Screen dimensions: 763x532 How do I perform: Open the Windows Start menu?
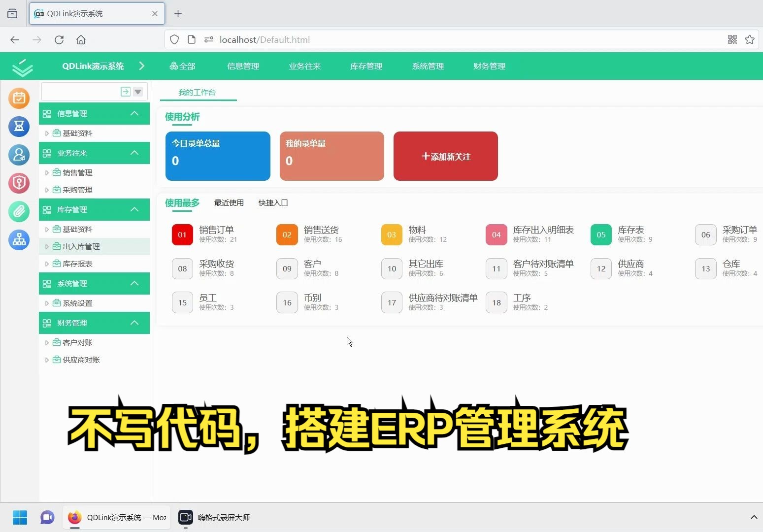coord(20,517)
